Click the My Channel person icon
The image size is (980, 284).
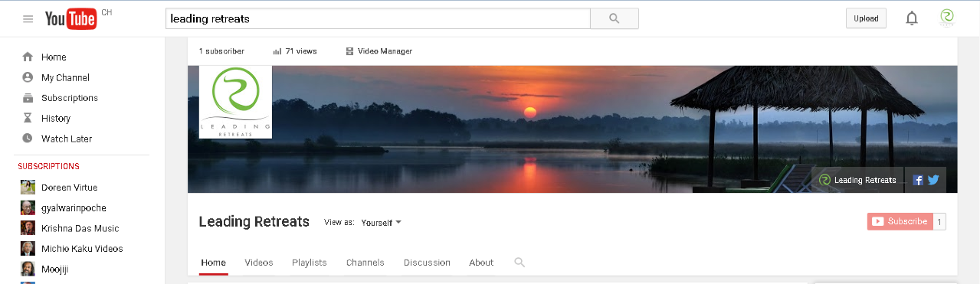point(28,77)
